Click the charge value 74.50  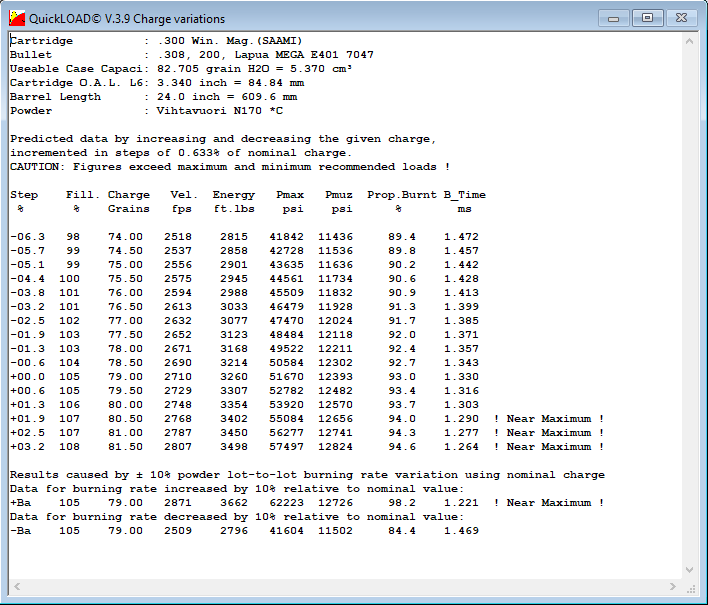click(125, 251)
